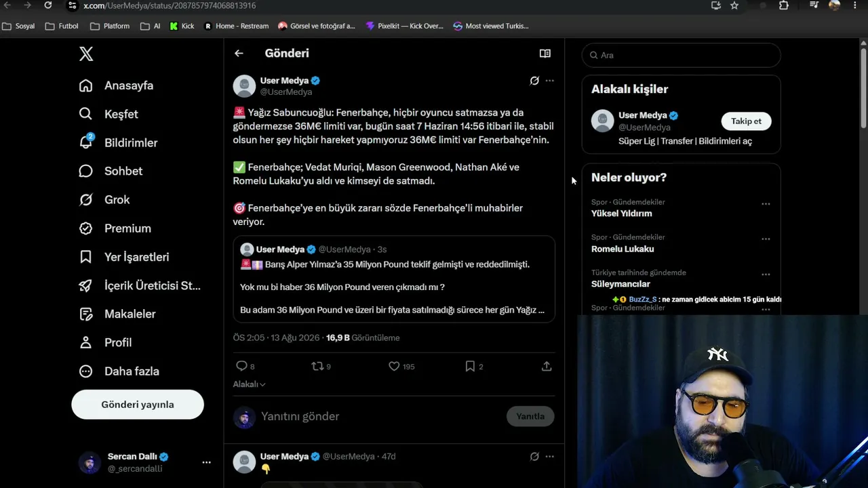
Task: Click the Takip et follow button
Action: (x=746, y=121)
